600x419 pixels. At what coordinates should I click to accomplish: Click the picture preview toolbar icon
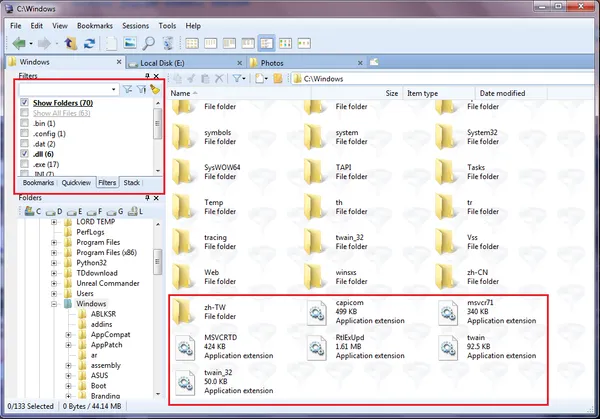pos(130,43)
